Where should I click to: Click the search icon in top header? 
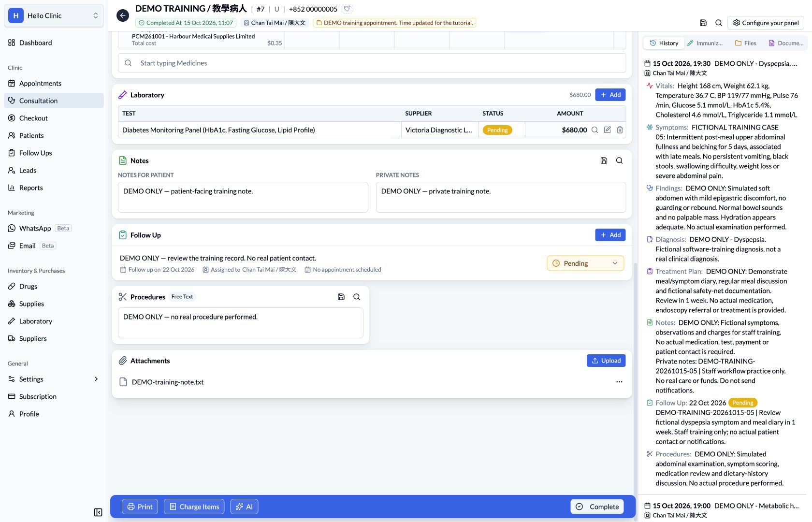719,23
